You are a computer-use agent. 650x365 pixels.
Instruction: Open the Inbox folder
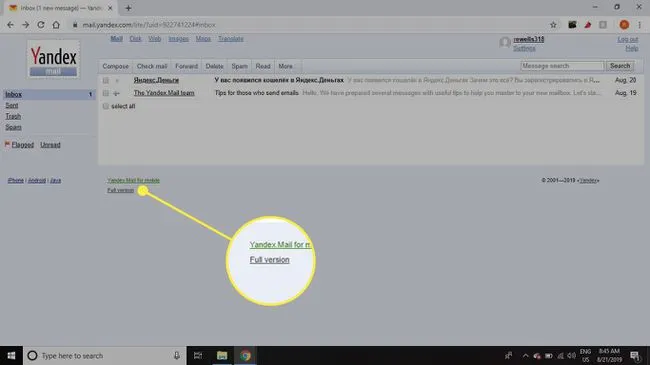click(13, 95)
